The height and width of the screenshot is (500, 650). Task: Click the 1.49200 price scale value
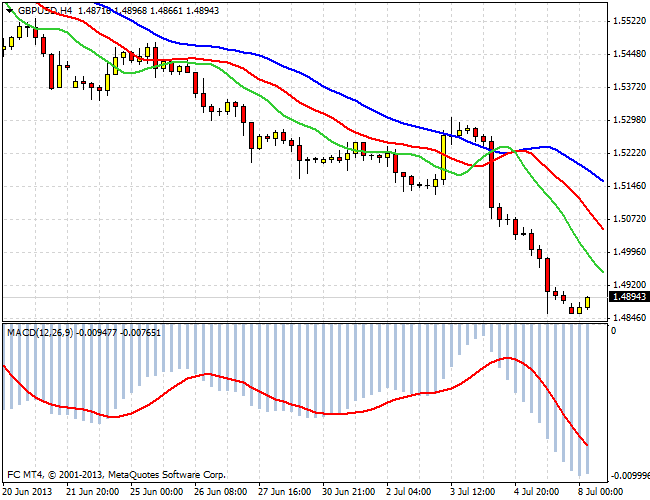click(x=629, y=285)
